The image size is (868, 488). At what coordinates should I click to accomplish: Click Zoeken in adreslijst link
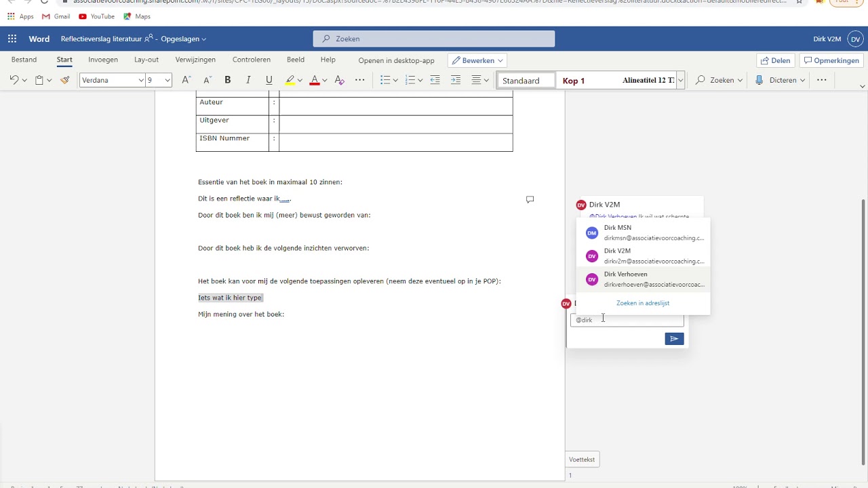pos(643,303)
